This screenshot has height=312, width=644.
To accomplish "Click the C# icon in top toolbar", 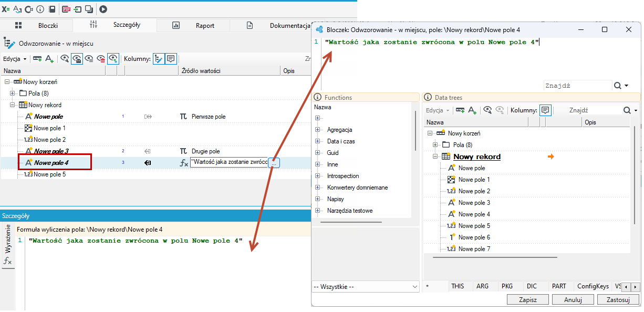I will (29, 9).
